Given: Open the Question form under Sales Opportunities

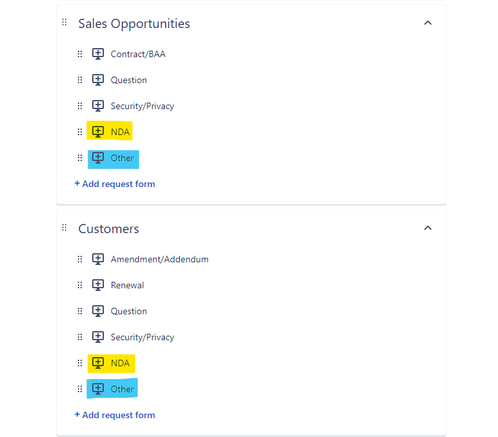Looking at the screenshot, I should [129, 80].
